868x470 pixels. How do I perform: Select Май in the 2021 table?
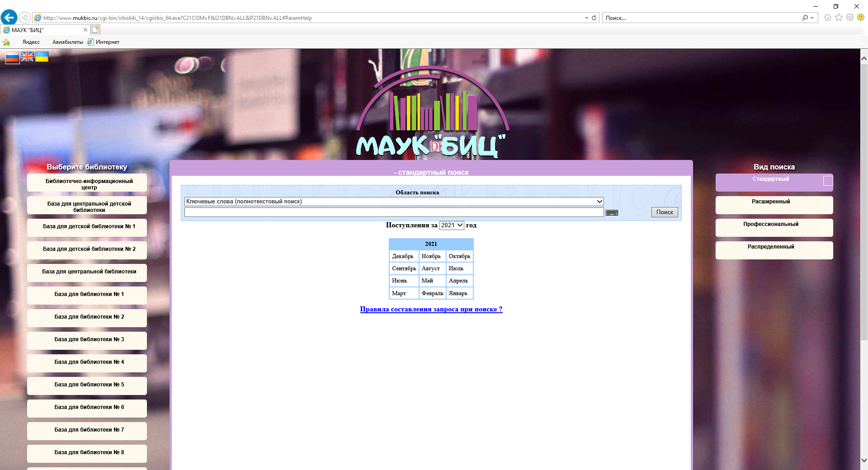coord(427,281)
